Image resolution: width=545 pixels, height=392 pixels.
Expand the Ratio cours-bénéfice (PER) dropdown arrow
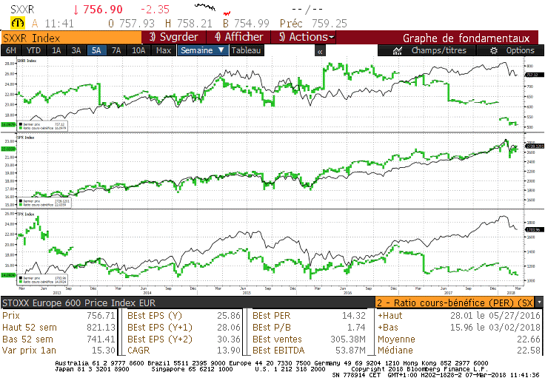tap(539, 303)
